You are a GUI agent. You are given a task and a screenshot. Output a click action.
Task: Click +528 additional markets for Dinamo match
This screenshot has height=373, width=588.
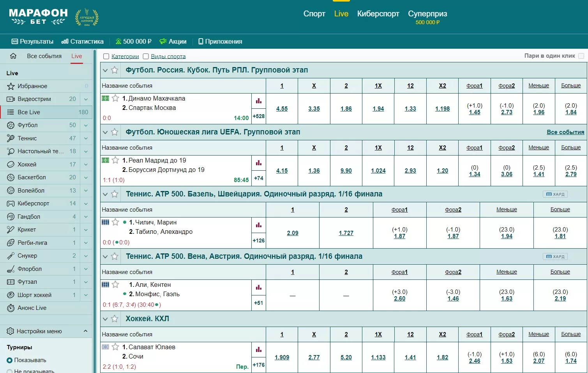(259, 116)
